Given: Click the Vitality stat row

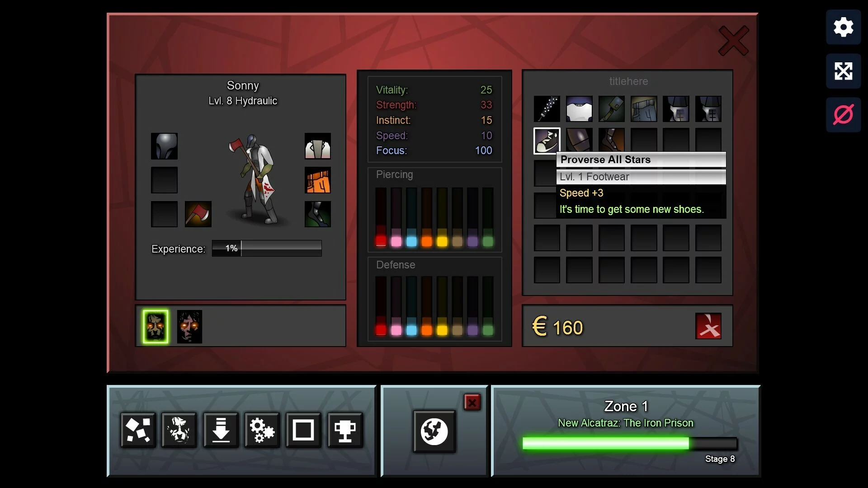Looking at the screenshot, I should point(434,90).
